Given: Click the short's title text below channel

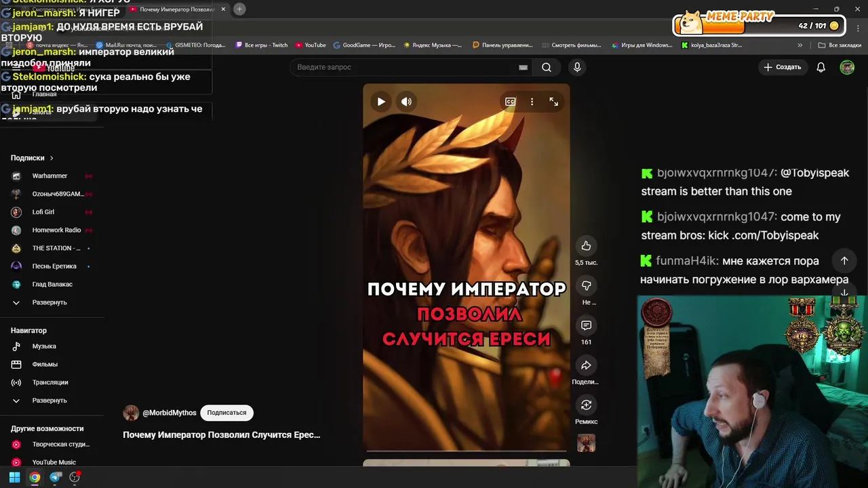Looking at the screenshot, I should click(221, 434).
